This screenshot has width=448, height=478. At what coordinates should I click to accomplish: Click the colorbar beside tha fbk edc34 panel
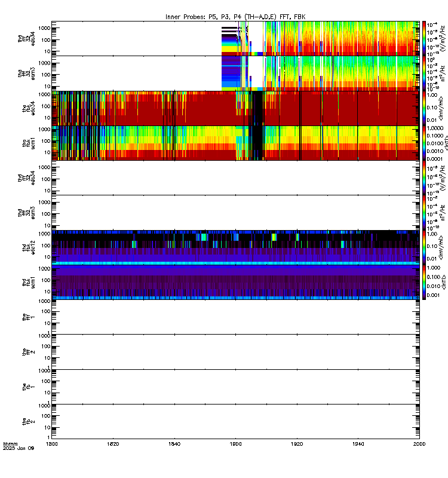(x=424, y=108)
